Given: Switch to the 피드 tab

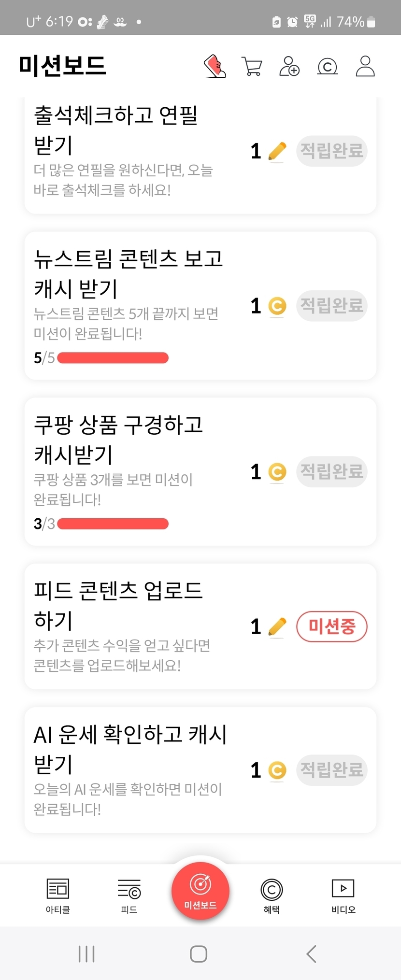Looking at the screenshot, I should [x=129, y=895].
